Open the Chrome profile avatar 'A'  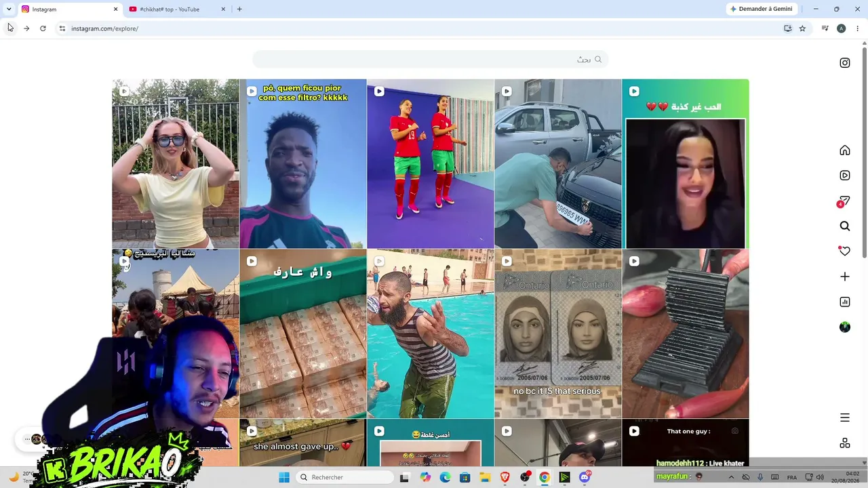click(841, 28)
